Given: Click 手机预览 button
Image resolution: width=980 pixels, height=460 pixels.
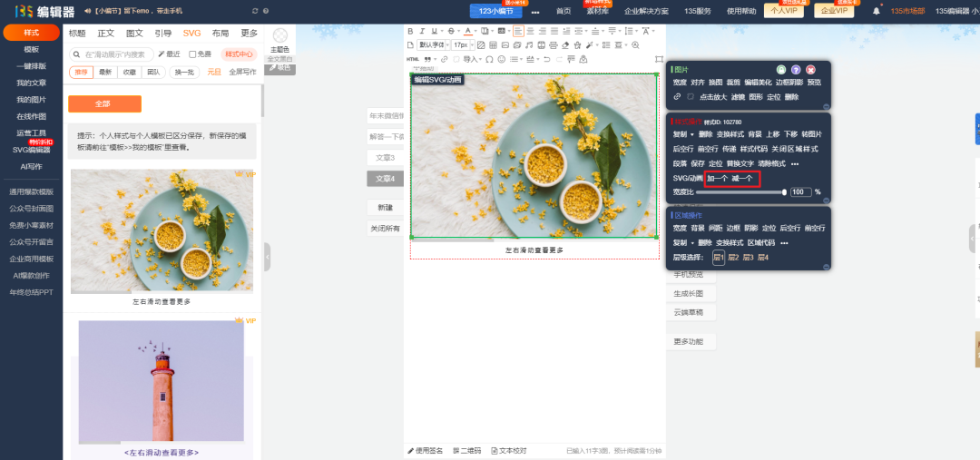Looking at the screenshot, I should tap(688, 274).
